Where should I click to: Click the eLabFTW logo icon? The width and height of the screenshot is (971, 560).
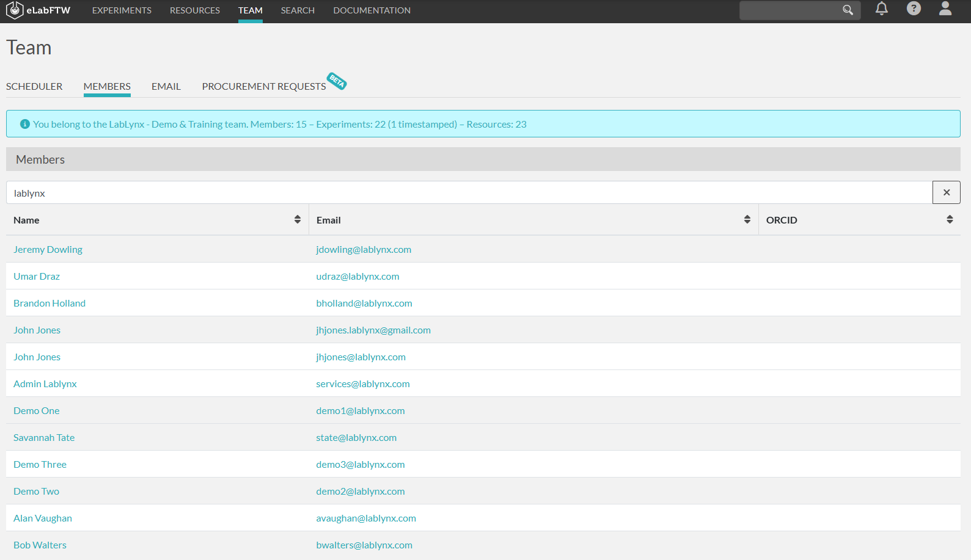pyautogui.click(x=15, y=10)
